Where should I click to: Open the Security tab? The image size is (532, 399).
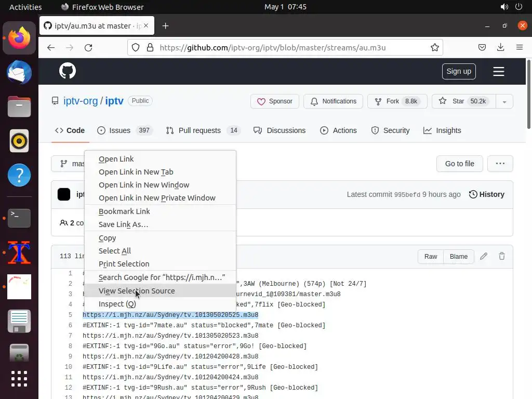[x=391, y=130]
